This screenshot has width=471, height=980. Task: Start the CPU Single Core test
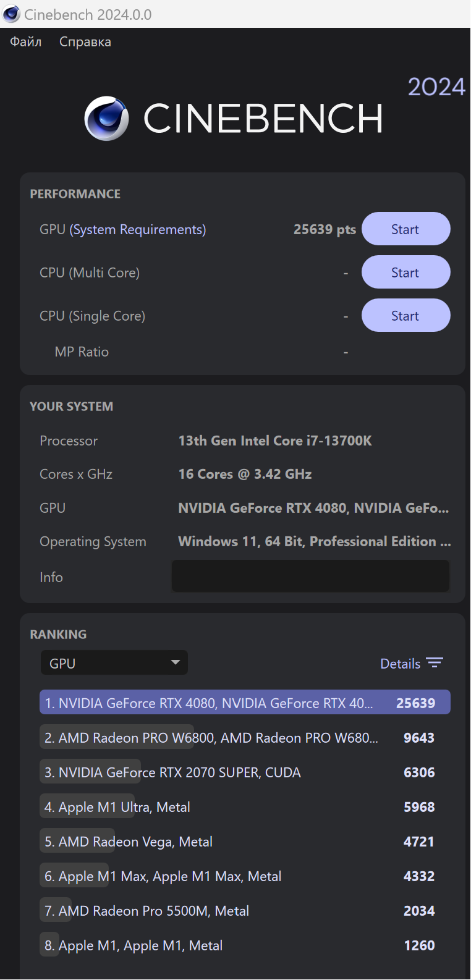pyautogui.click(x=405, y=316)
